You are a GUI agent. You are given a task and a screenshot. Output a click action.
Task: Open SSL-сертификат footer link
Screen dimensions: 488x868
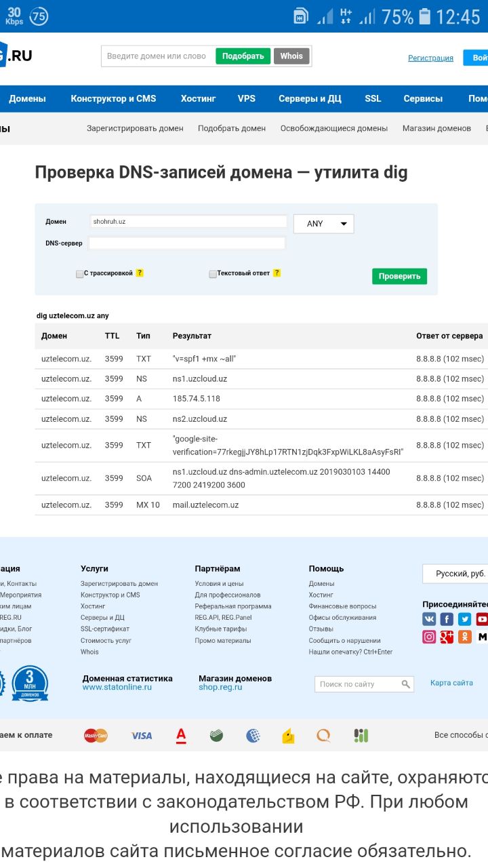pyautogui.click(x=105, y=629)
